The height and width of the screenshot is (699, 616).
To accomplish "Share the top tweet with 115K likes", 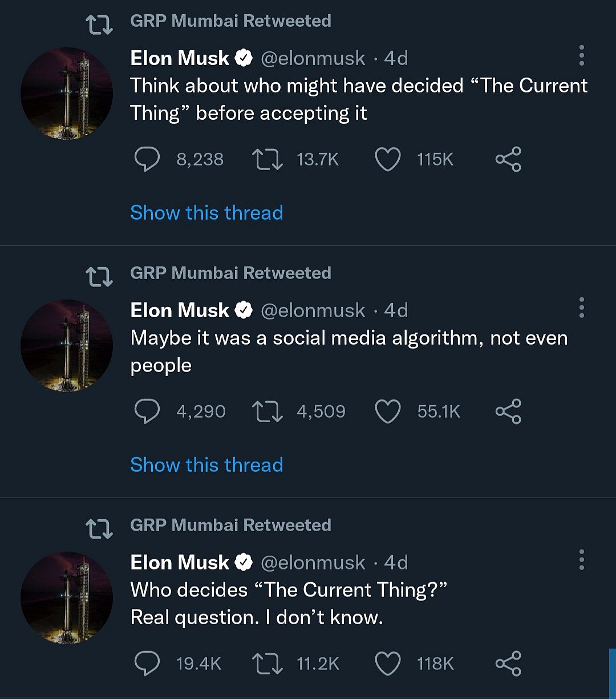I will 508,160.
